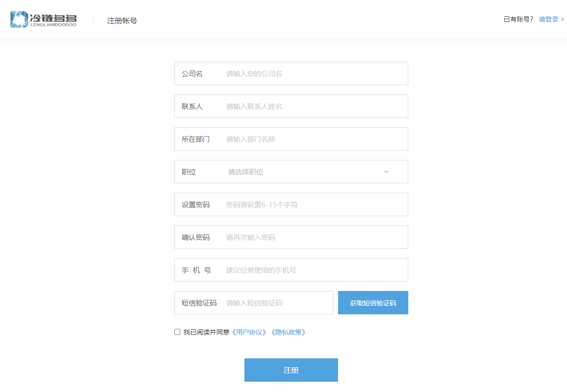567x392 pixels.
Task: Tick the agreement checkbox
Action: coord(177,332)
